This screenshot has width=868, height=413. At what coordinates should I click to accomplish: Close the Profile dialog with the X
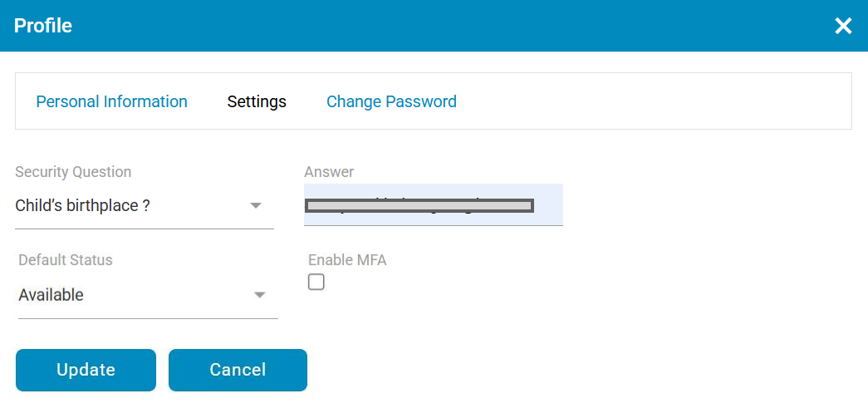pos(843,26)
